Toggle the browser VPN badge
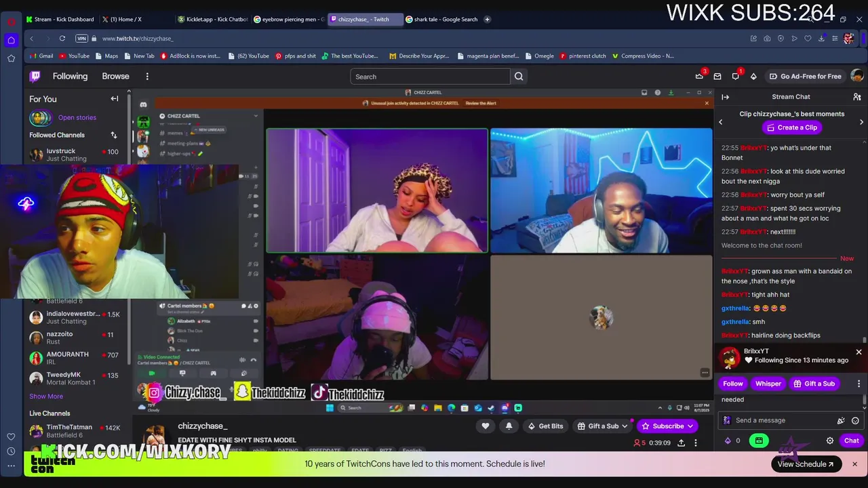 [82, 39]
